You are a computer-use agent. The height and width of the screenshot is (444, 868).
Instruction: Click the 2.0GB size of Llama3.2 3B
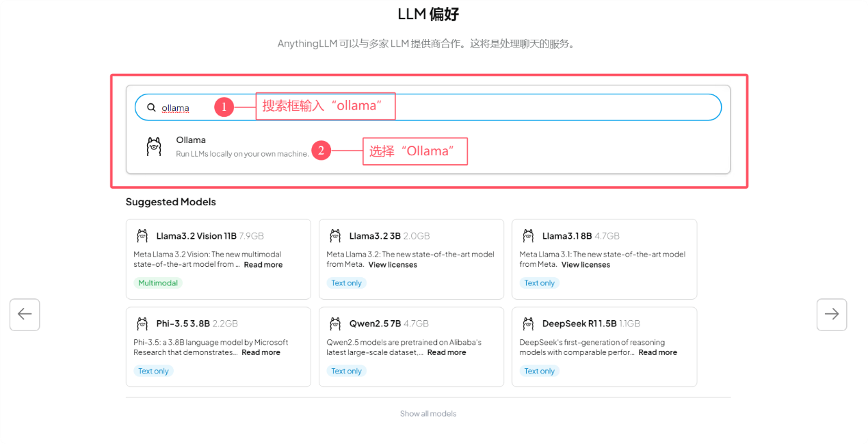(417, 236)
